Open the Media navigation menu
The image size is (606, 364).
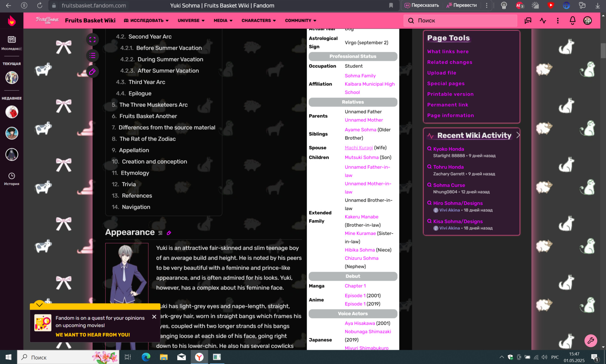223,21
